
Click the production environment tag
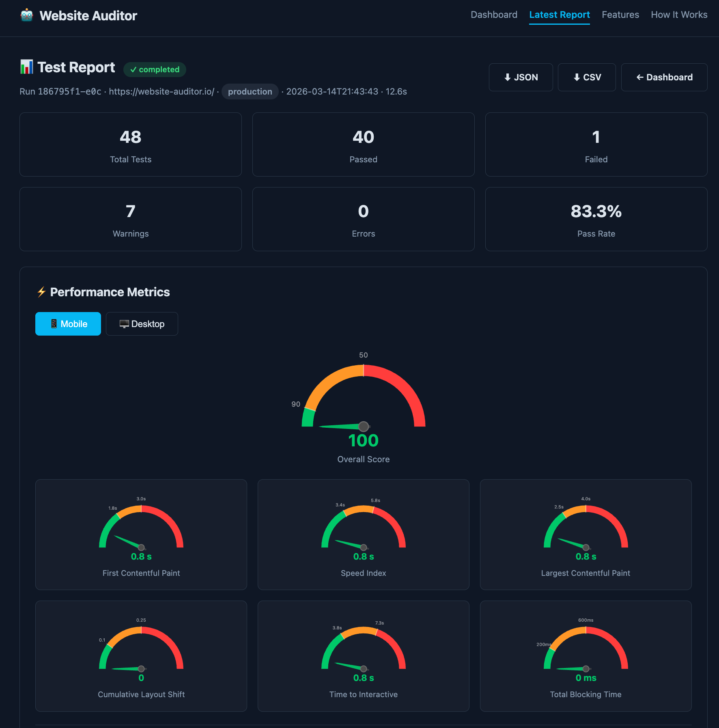pos(250,92)
